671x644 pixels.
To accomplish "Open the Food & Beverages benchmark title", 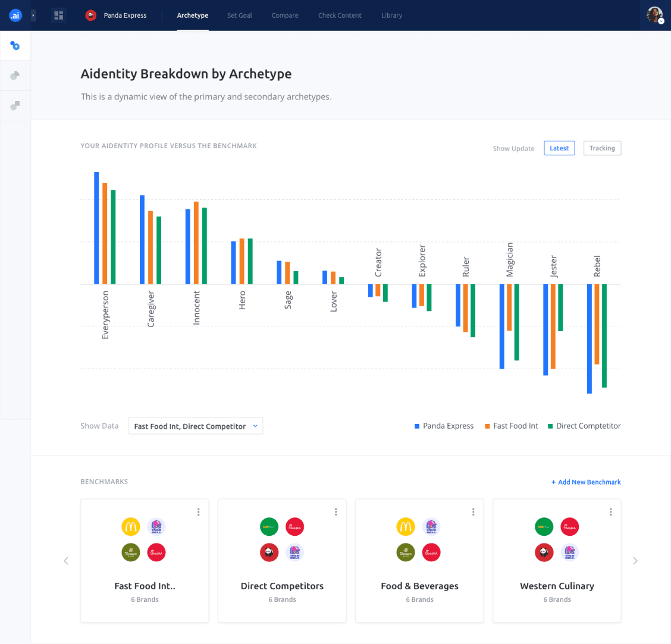I will coord(420,586).
